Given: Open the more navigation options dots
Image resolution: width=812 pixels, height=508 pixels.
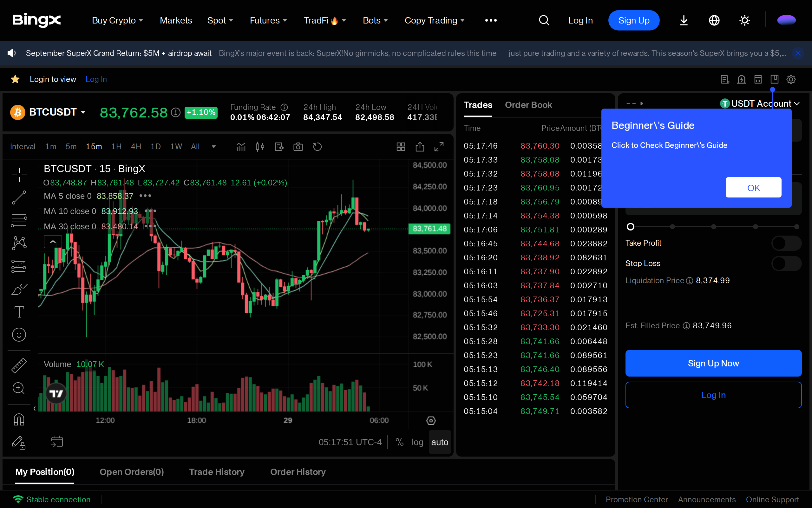Looking at the screenshot, I should tap(491, 21).
